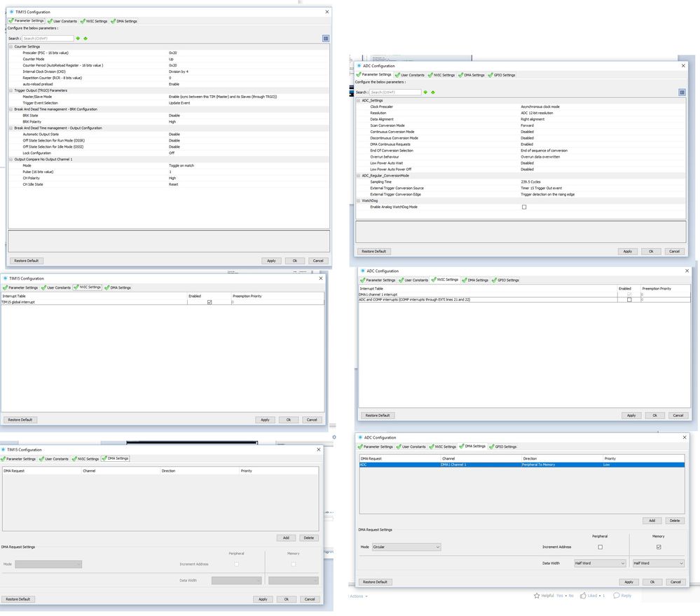Click Search field in TIM15 Counter Settings window
This screenshot has width=700, height=616.
click(x=48, y=39)
